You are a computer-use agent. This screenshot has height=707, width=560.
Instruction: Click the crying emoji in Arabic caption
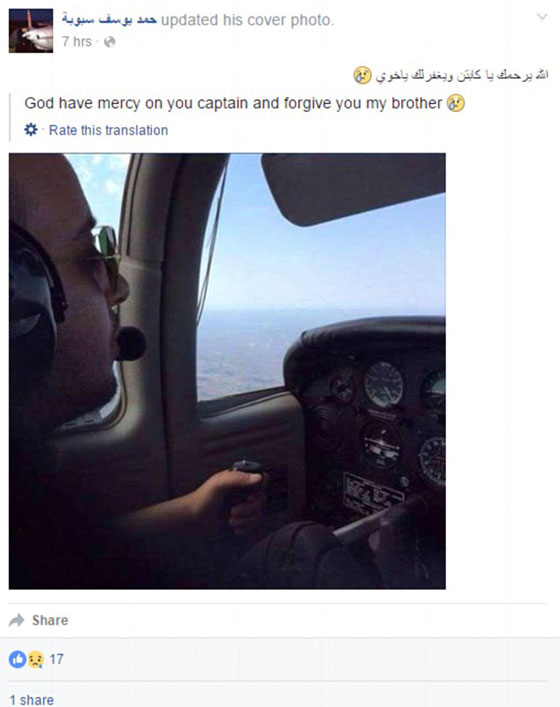pos(363,75)
